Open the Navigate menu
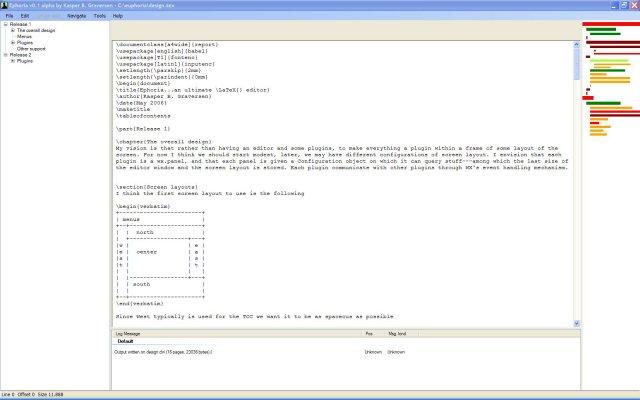Image resolution: width=640 pixels, height=400 pixels. 76,17
